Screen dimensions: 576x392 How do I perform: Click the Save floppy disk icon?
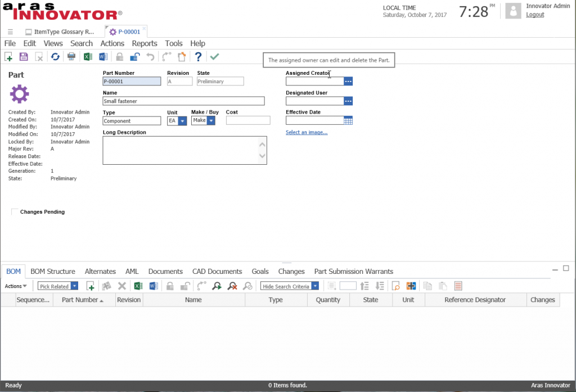tap(24, 57)
